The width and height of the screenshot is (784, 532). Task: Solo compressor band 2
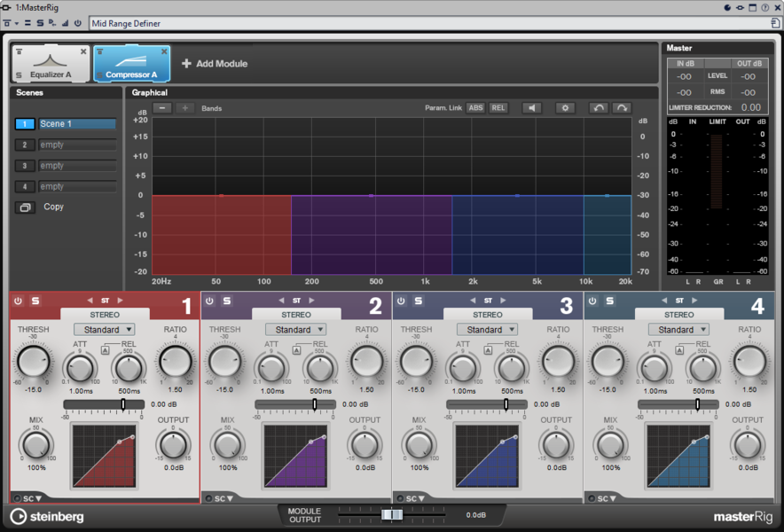point(226,301)
